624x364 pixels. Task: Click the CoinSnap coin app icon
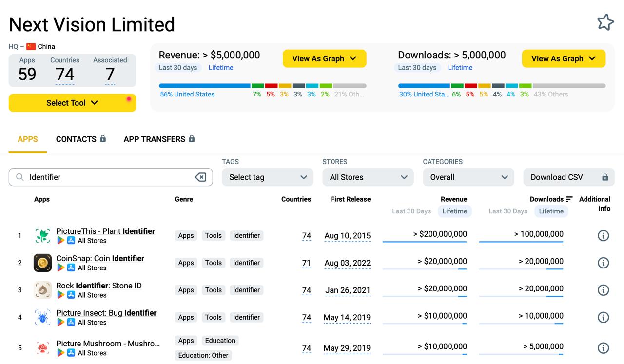coord(42,263)
